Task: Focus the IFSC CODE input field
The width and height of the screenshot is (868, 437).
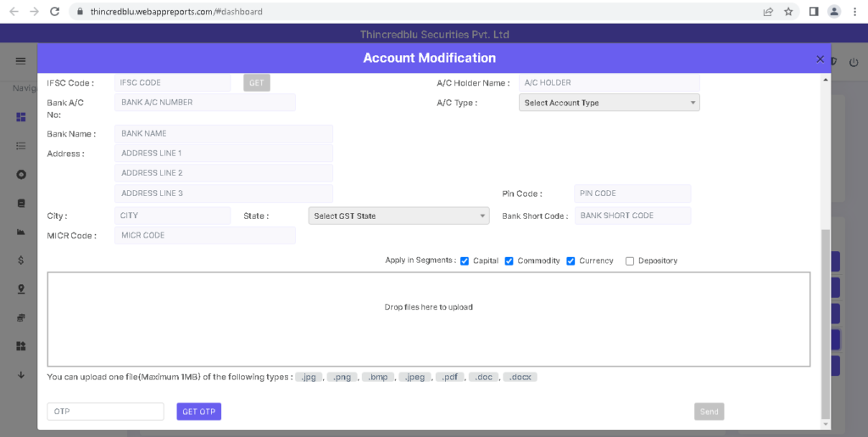Action: (172, 82)
